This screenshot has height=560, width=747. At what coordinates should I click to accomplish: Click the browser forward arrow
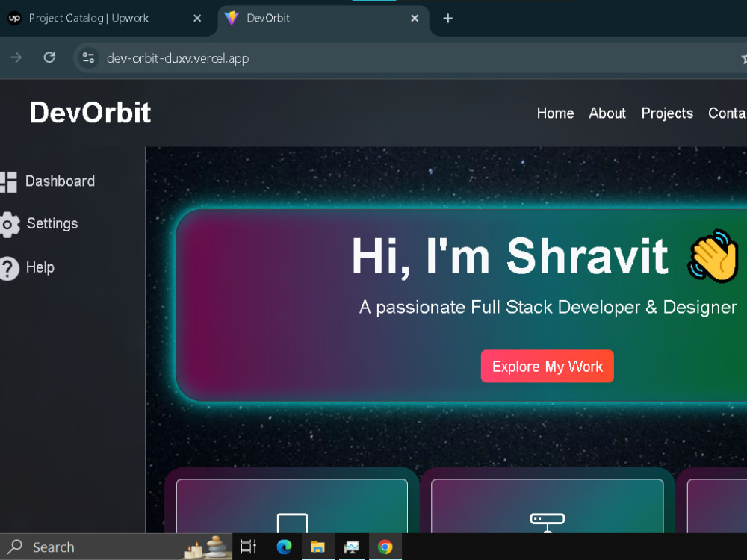point(16,57)
